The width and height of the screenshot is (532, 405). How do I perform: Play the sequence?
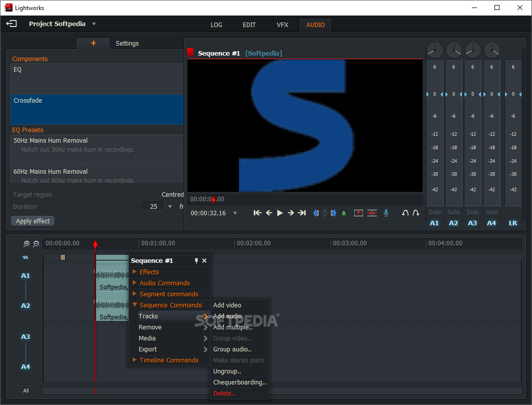[280, 213]
